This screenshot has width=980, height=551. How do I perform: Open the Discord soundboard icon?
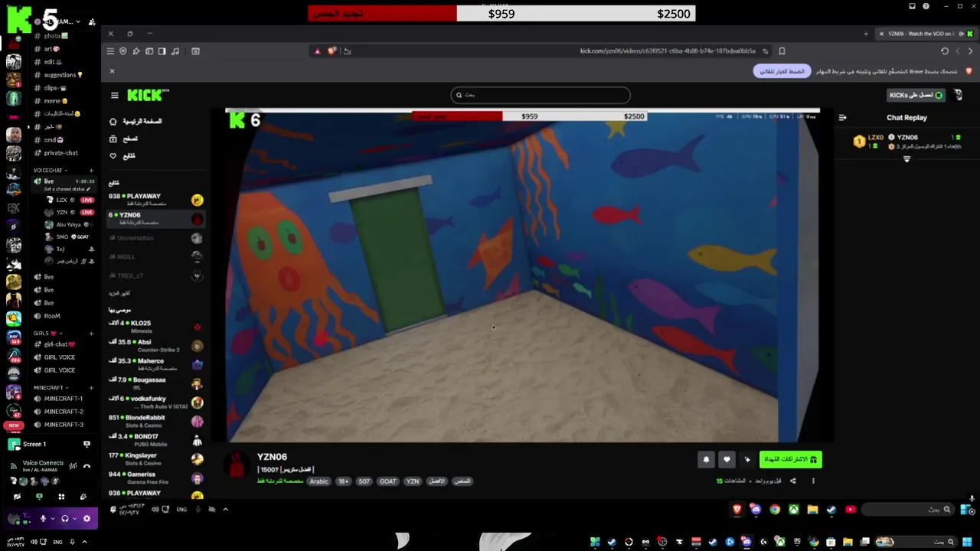pos(83,497)
